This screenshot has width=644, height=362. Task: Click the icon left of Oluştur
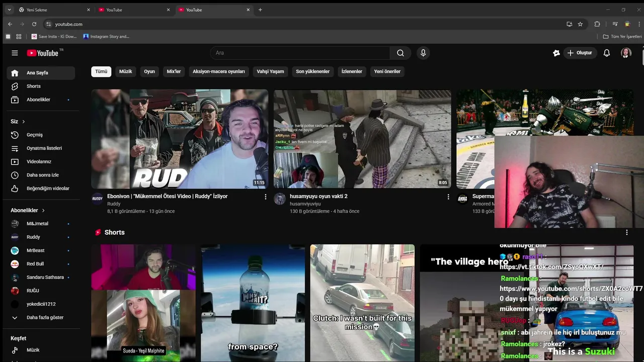(556, 53)
